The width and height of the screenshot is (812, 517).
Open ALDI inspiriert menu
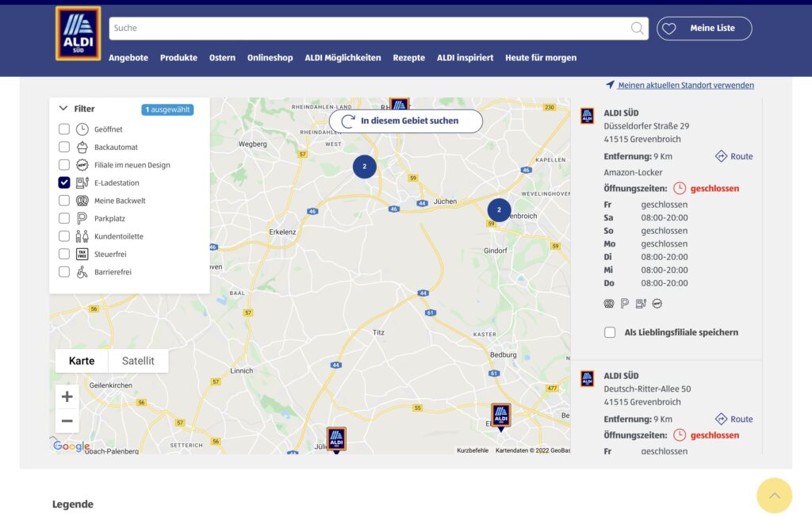pyautogui.click(x=465, y=58)
